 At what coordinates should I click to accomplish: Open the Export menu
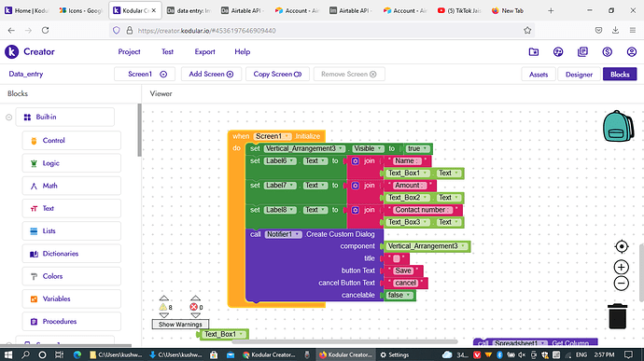pyautogui.click(x=204, y=51)
